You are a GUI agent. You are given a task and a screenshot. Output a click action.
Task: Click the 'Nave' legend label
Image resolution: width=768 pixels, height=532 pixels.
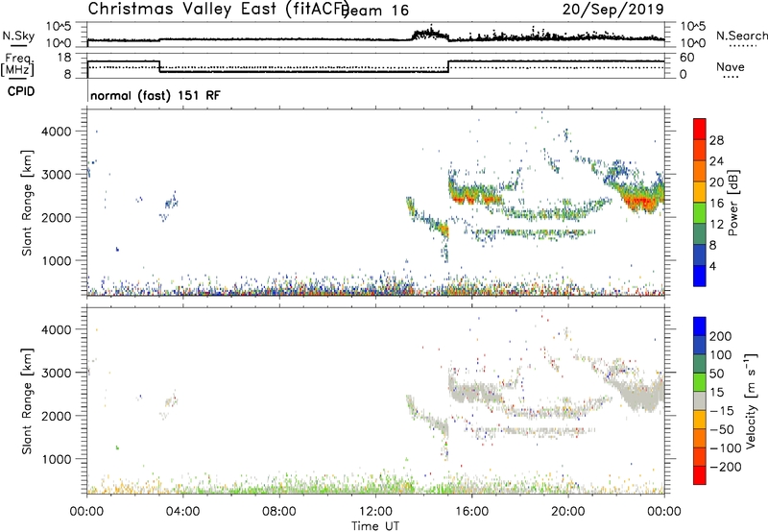point(731,67)
